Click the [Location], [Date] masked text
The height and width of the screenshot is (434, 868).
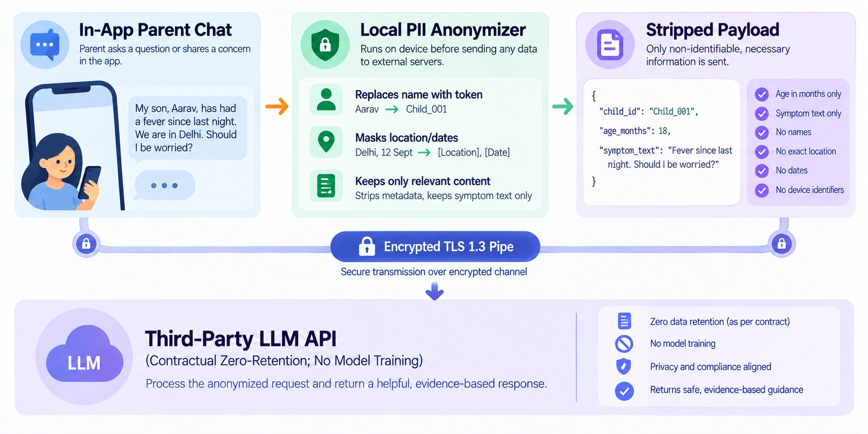click(474, 152)
